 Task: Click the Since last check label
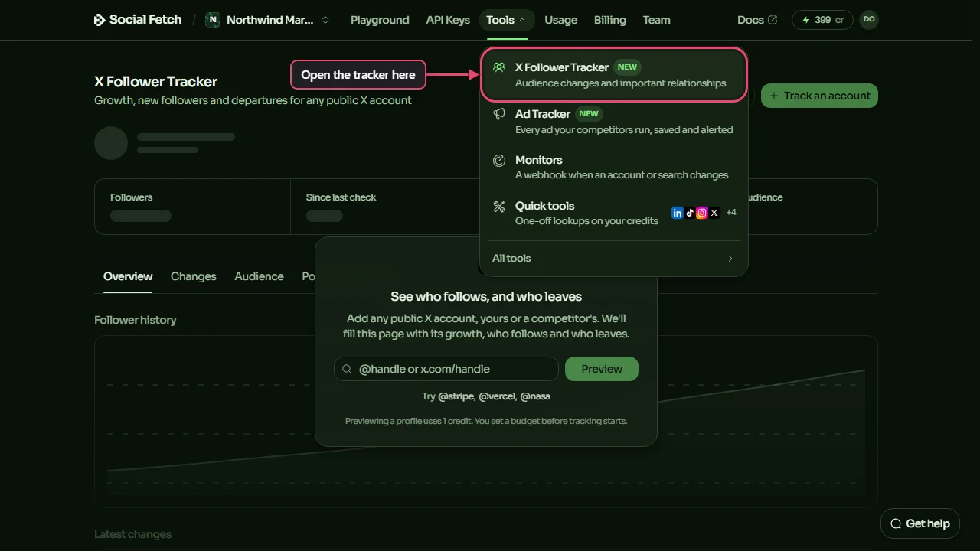[341, 197]
